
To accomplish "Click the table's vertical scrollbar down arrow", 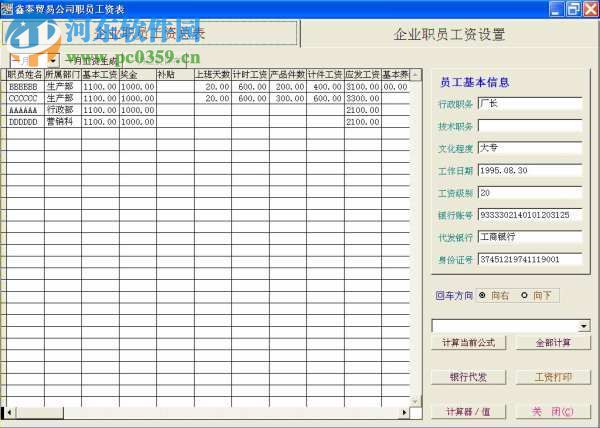I will pos(416,401).
